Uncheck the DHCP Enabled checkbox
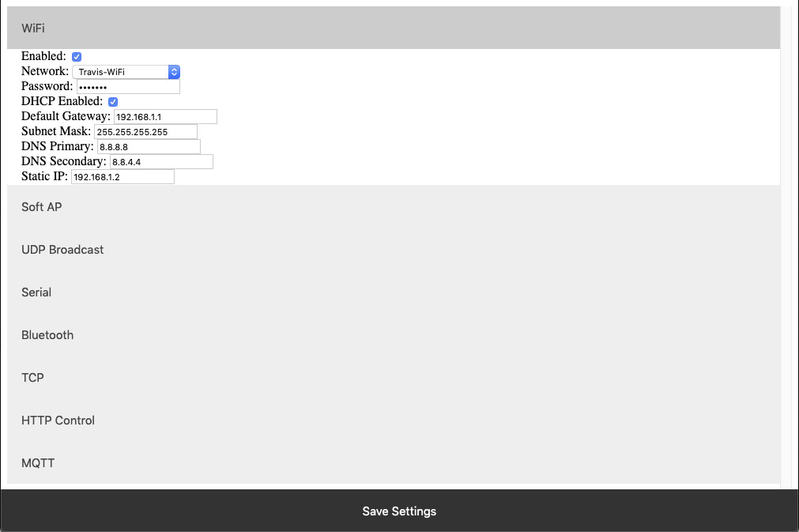Screen dimensions: 799x532 tap(113, 102)
